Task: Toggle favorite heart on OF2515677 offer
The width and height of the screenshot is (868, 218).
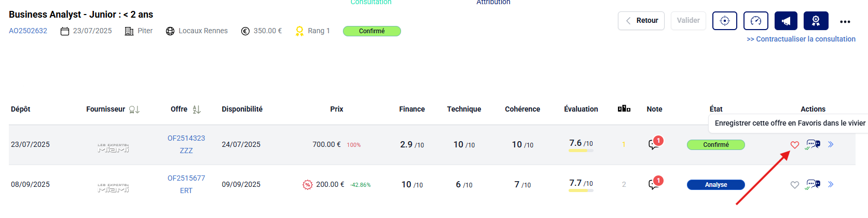Action: pos(794,185)
